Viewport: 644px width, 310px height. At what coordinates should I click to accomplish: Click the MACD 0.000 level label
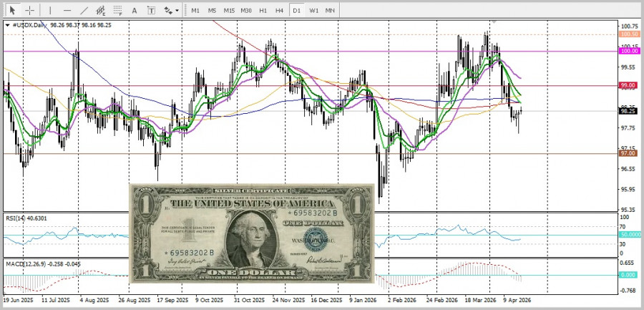tap(629, 275)
